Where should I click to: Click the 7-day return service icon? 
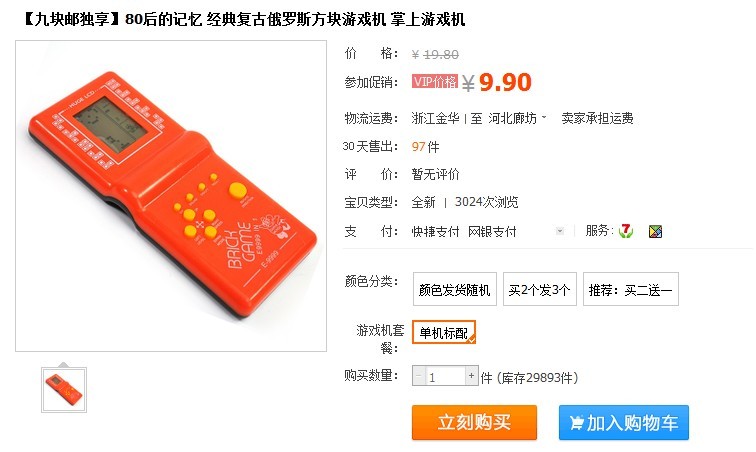click(x=626, y=231)
